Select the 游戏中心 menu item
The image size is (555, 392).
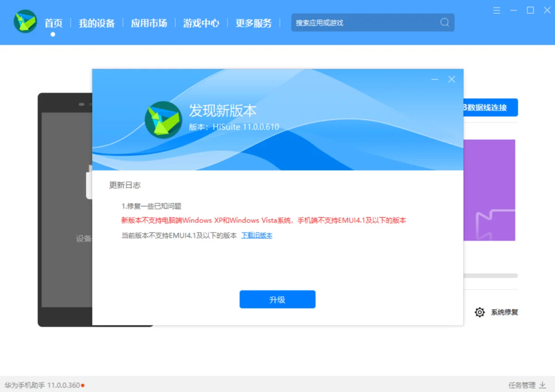(201, 23)
